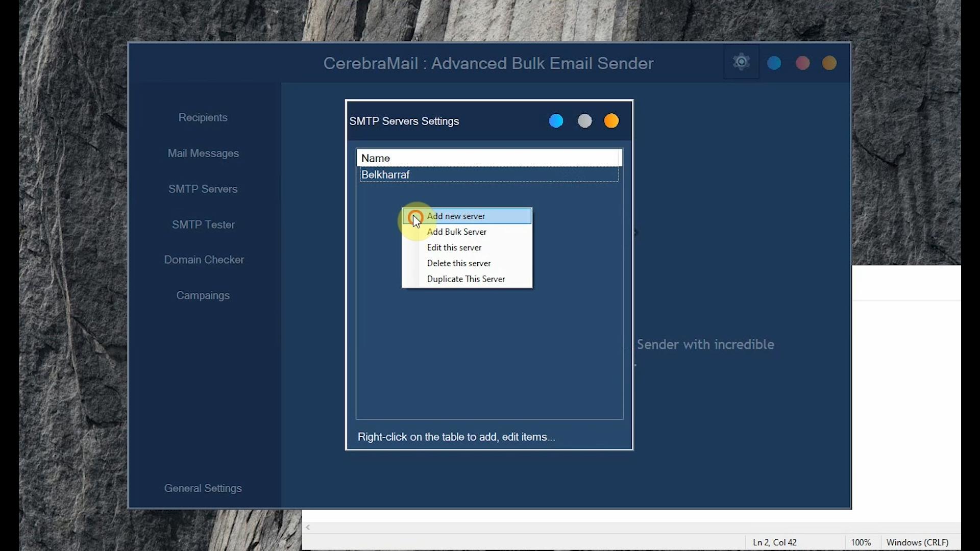Open settings via the gear icon
Screen dimensions: 980x551
(x=741, y=62)
